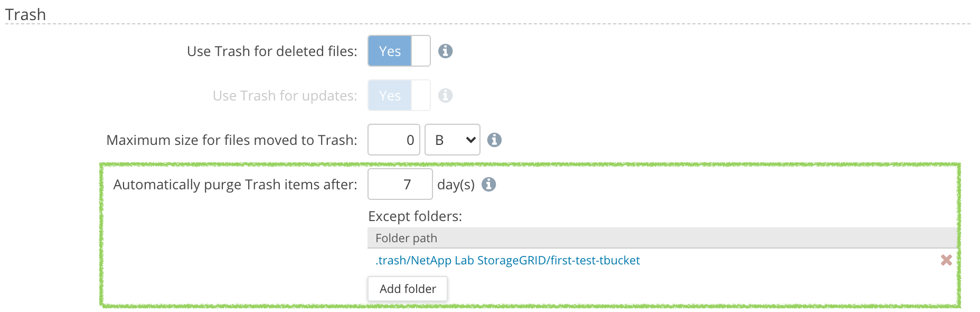Click the Add folder button
Image resolution: width=980 pixels, height=312 pixels.
coord(408,289)
